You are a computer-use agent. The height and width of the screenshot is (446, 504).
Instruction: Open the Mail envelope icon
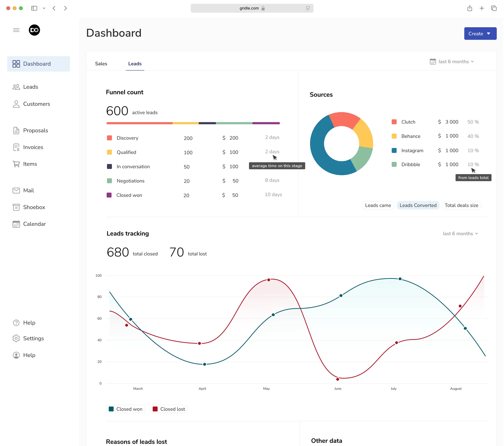(16, 190)
